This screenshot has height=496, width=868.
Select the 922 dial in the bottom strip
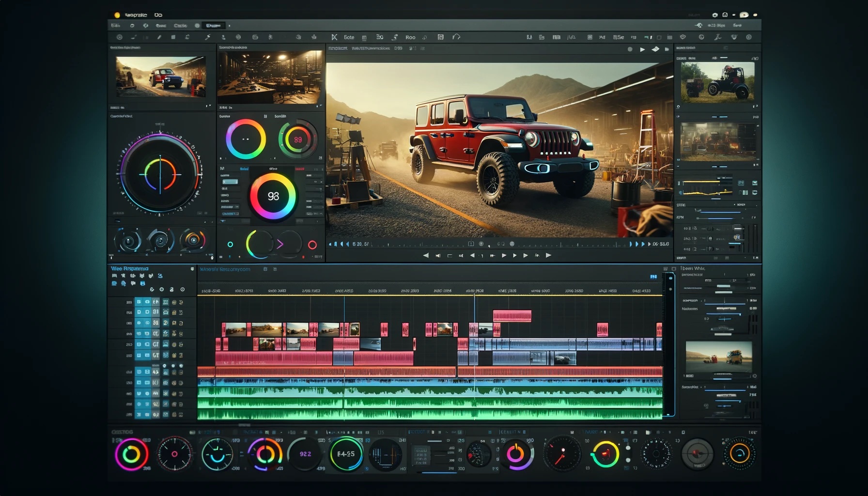click(x=305, y=454)
